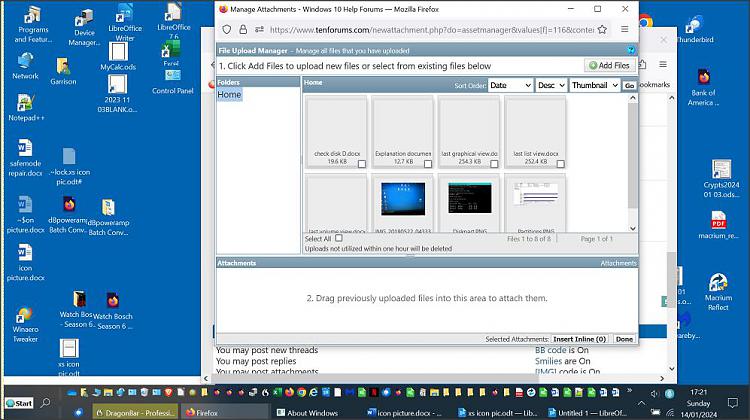Open Windows search magnifier on taskbar
750x420 pixels.
coord(46,403)
